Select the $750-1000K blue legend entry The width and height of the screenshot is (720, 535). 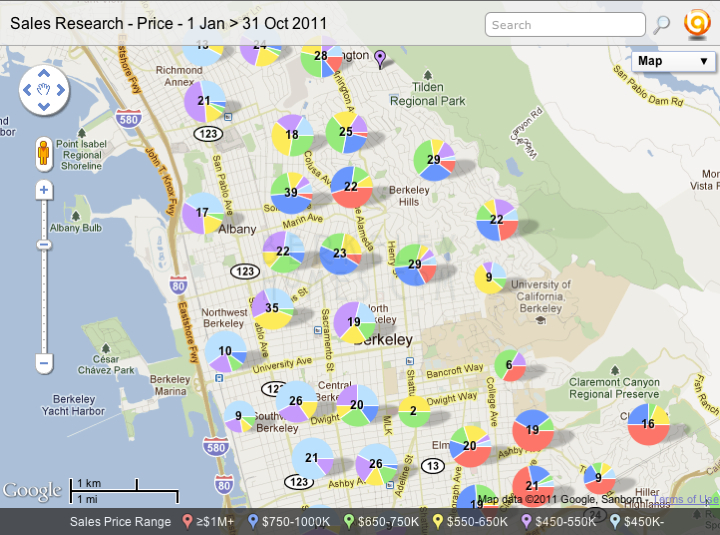(x=290, y=522)
